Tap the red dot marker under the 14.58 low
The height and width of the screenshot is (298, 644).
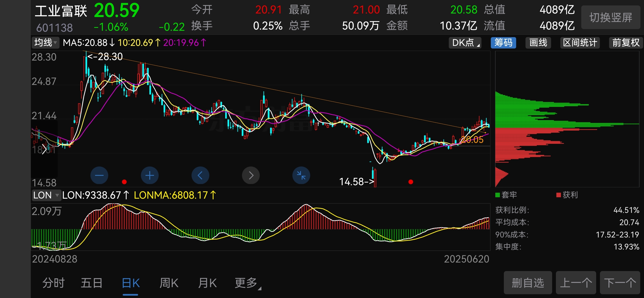(411, 182)
